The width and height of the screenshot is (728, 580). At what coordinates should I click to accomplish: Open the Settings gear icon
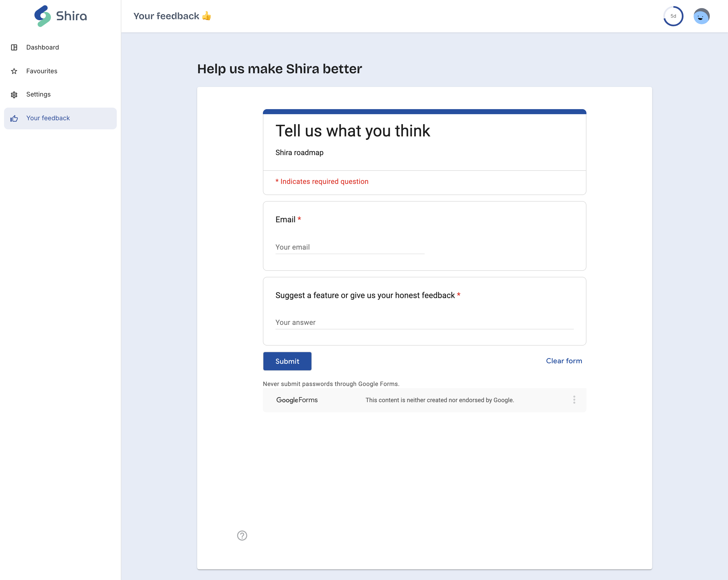(x=14, y=95)
